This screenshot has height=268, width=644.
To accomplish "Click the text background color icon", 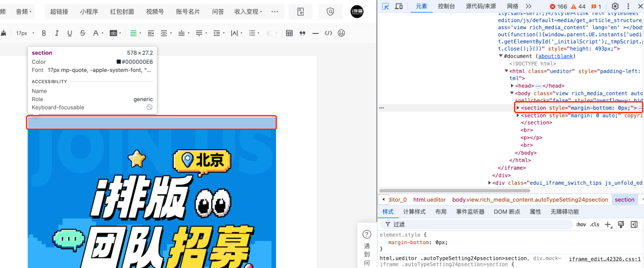I will [113, 33].
